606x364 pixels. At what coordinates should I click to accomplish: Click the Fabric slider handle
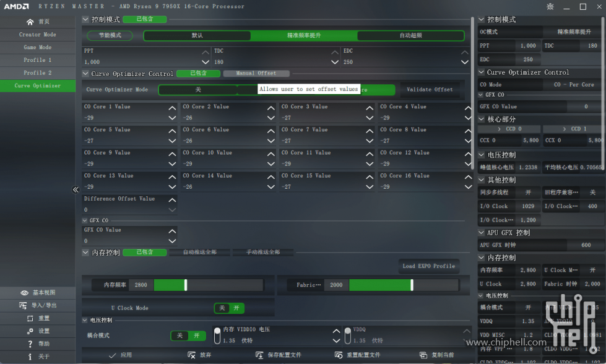click(x=412, y=285)
